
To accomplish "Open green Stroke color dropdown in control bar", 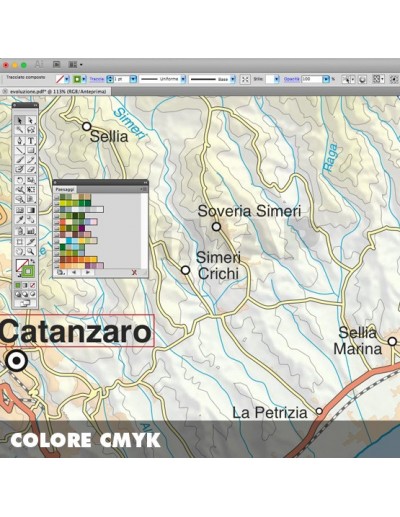I will (84, 79).
